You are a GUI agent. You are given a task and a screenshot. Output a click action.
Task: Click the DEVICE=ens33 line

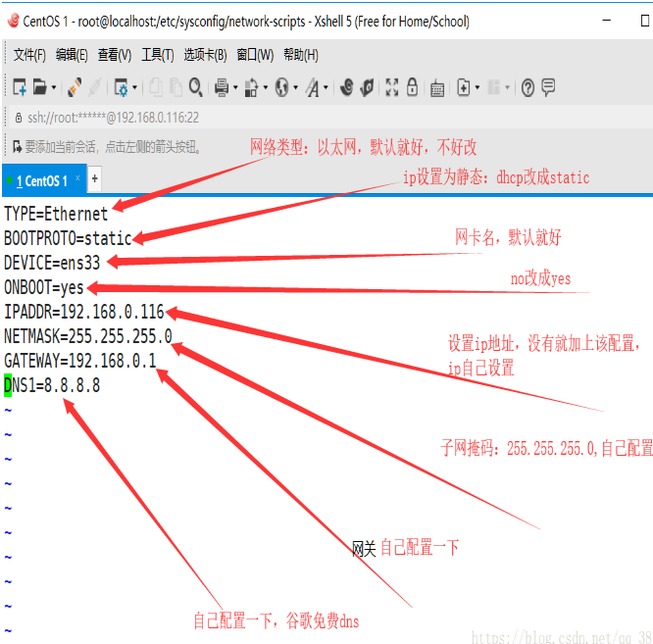pos(52,263)
